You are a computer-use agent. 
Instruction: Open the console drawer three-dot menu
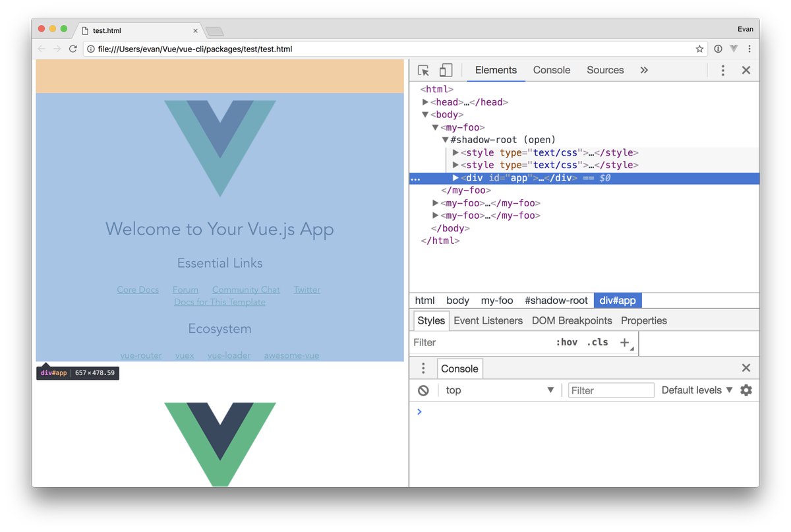coord(423,369)
